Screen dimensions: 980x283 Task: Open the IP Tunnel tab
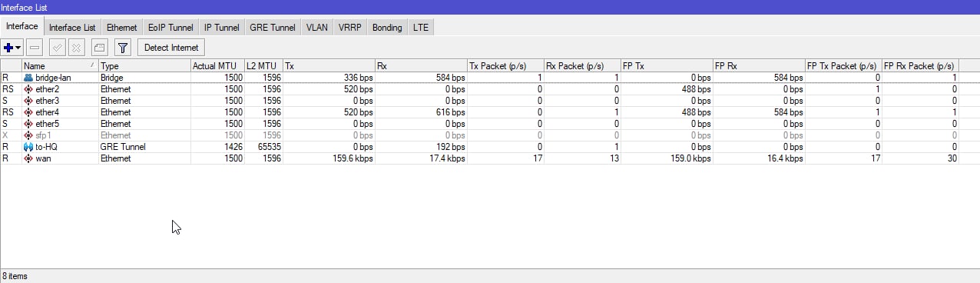pos(222,28)
